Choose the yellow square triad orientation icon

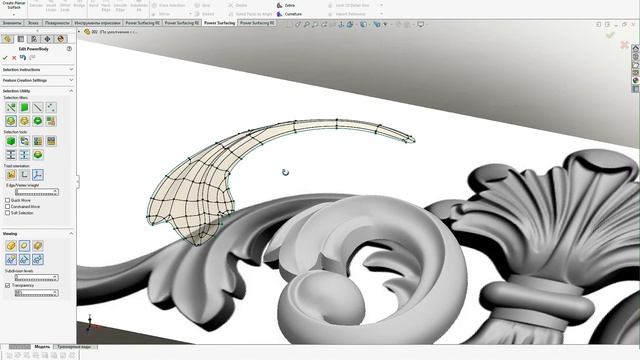click(x=11, y=175)
